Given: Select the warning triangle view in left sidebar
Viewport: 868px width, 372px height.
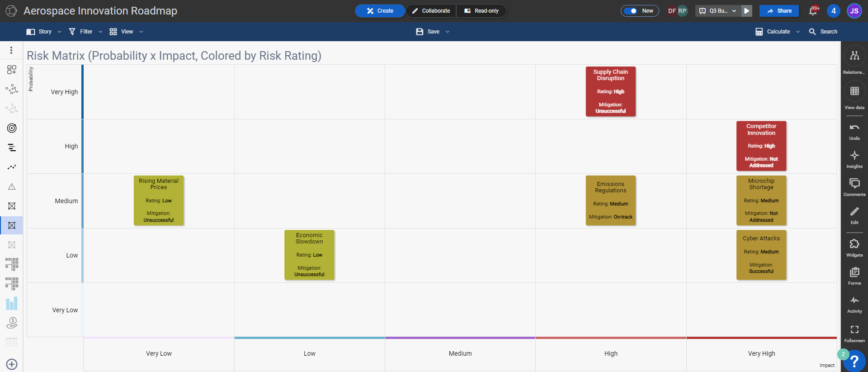Looking at the screenshot, I should [12, 186].
